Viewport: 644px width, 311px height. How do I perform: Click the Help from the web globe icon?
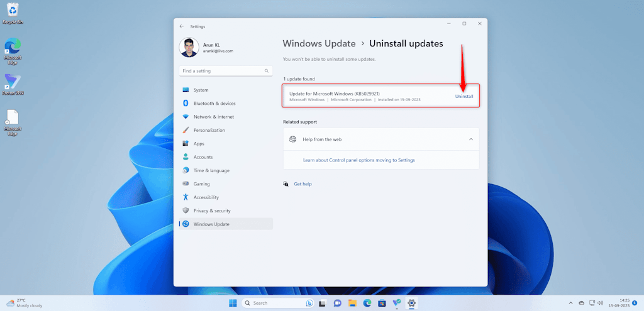[x=293, y=139]
